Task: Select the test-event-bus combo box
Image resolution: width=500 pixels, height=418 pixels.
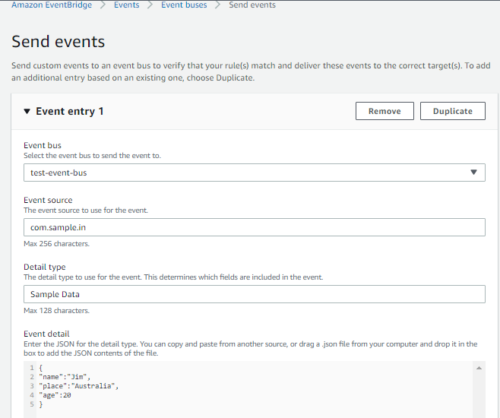Action: click(x=254, y=172)
